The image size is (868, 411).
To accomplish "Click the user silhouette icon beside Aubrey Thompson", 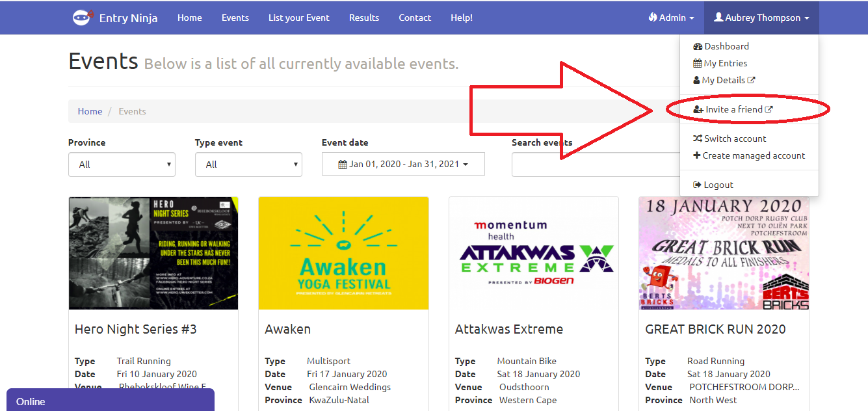I will (718, 18).
